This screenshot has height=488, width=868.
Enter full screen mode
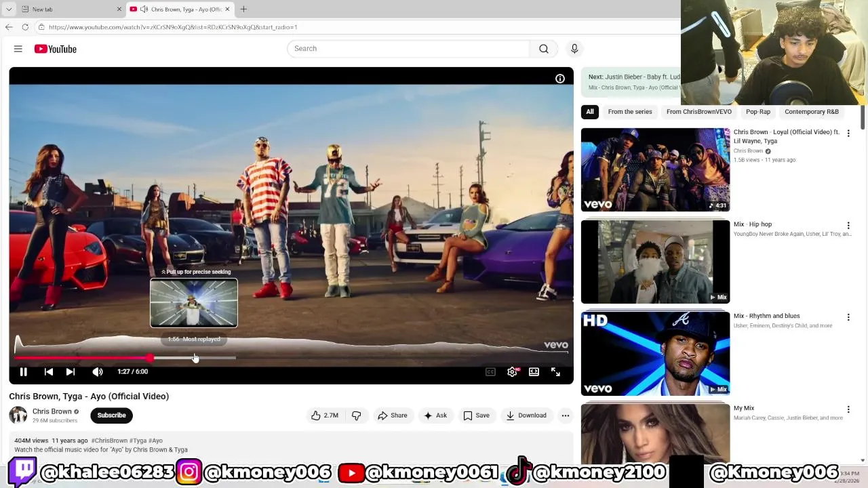point(555,371)
